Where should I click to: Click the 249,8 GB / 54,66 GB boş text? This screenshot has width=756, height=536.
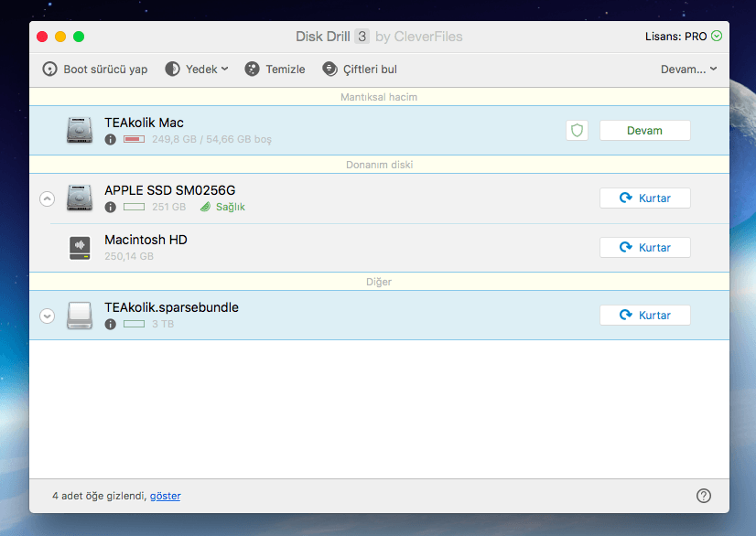[x=211, y=139]
